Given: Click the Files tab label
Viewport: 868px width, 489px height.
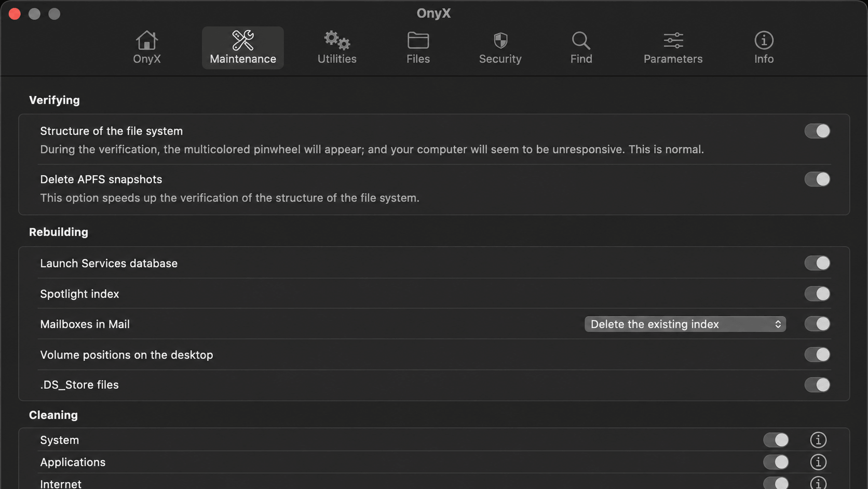Looking at the screenshot, I should coord(418,59).
